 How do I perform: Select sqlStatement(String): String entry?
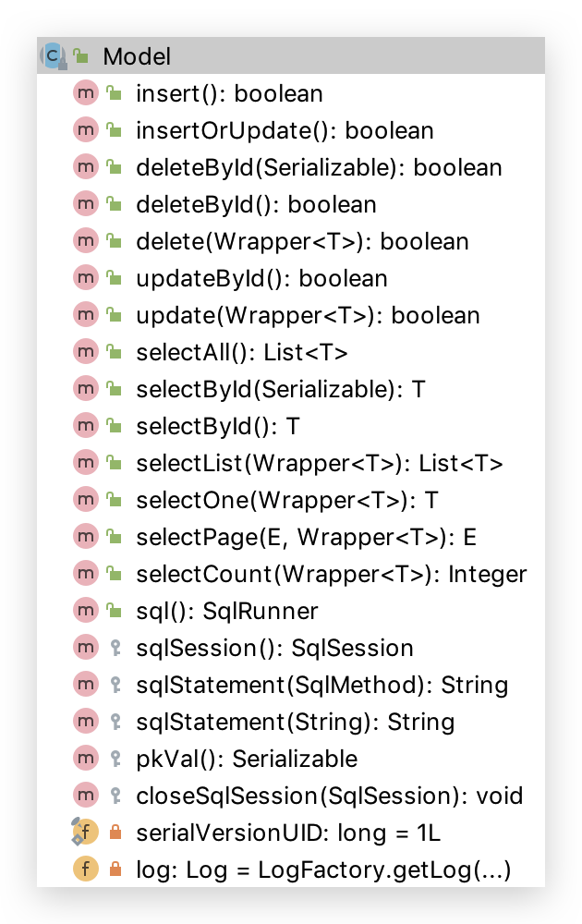coord(295,722)
